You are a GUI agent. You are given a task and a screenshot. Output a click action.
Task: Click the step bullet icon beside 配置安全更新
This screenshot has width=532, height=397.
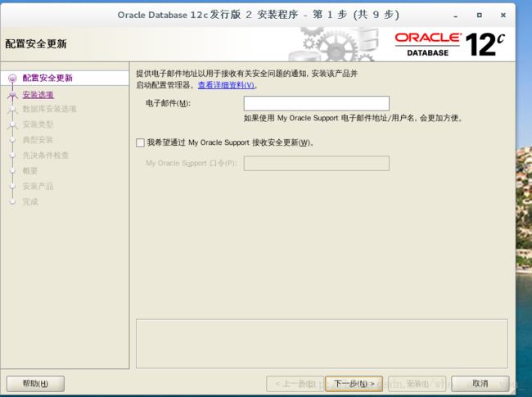coord(12,79)
